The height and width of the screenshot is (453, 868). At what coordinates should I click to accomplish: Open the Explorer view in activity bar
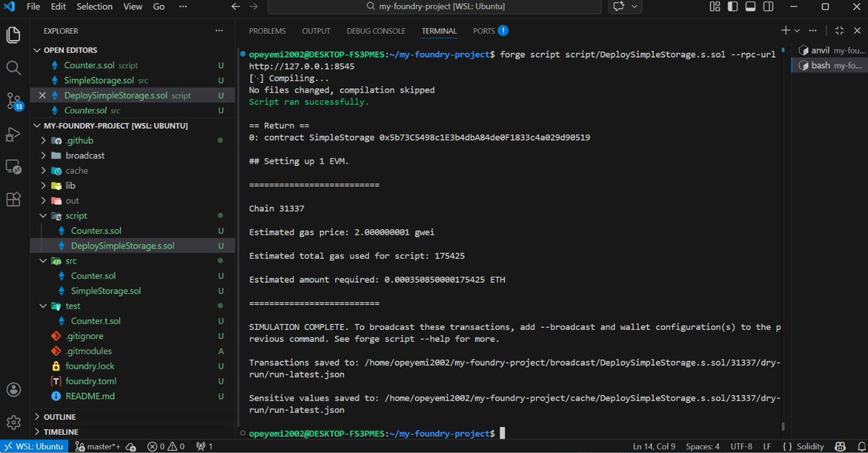[x=13, y=35]
